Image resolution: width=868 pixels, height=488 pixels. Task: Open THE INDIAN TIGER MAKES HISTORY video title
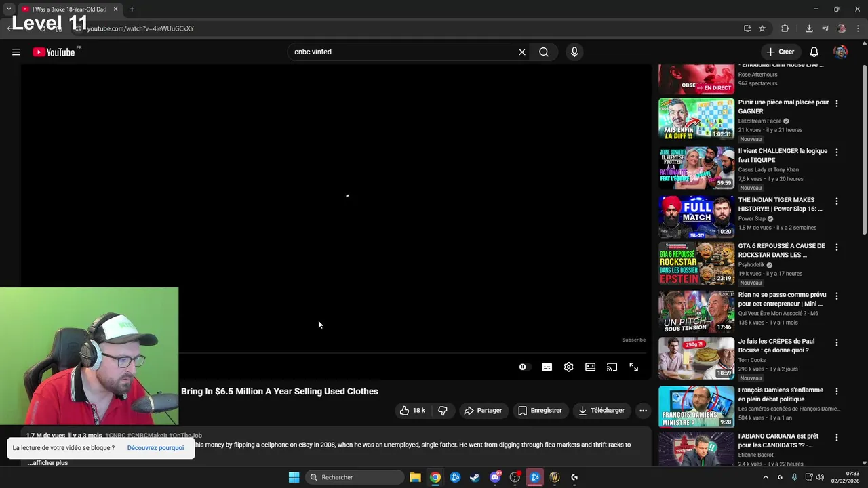click(781, 204)
